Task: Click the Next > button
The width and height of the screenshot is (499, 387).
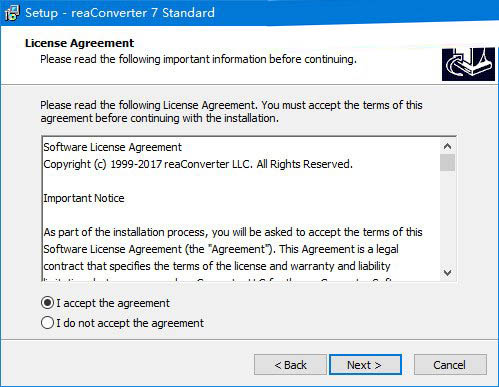Action: (x=365, y=365)
